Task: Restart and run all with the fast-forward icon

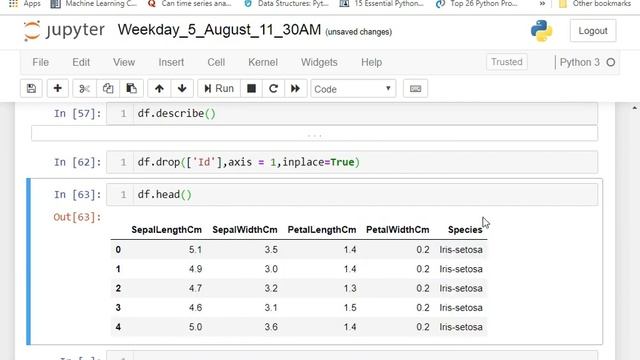Action: tap(295, 89)
